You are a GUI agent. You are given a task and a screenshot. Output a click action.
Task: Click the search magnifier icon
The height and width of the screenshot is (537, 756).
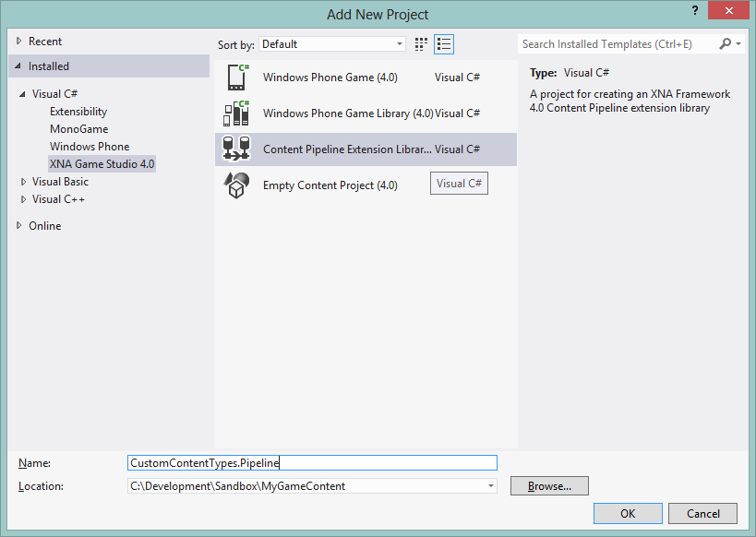point(725,44)
